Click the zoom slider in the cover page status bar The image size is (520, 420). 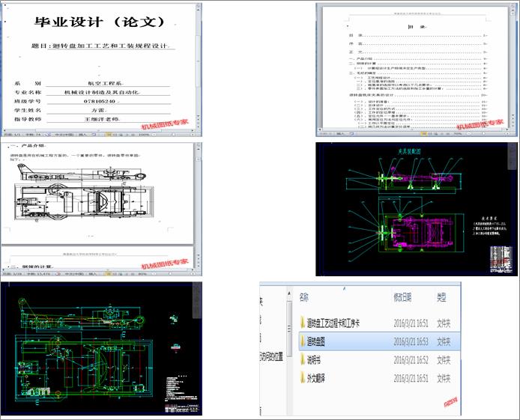(x=172, y=135)
